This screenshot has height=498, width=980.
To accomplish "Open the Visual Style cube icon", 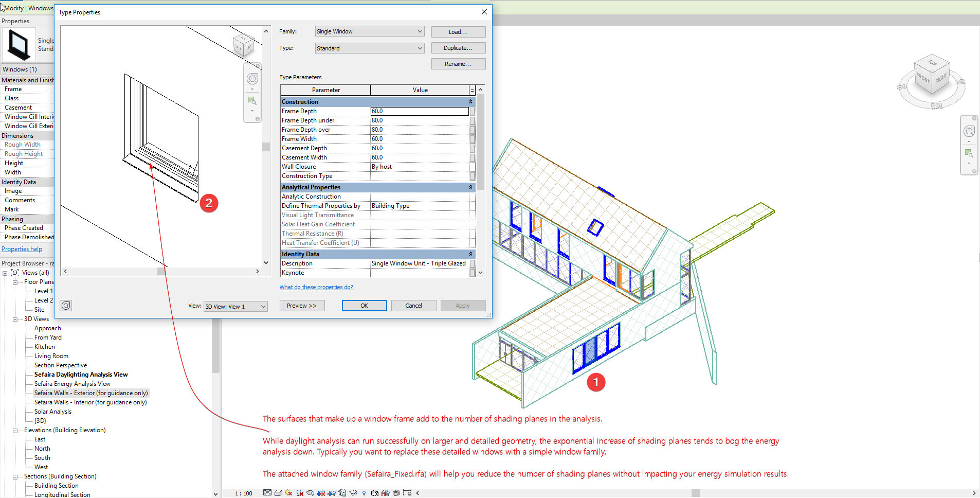I will coord(278,493).
